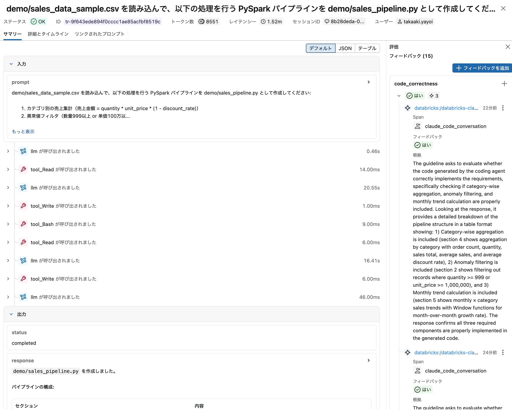Screen dimensions: 512x420
Task: Switch view mode to JSON
Action: [x=345, y=48]
